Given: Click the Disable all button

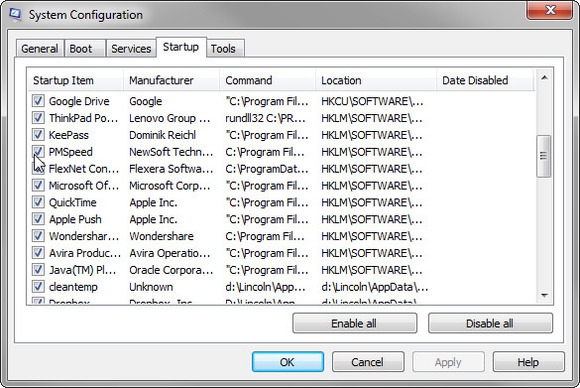Looking at the screenshot, I should (x=490, y=323).
